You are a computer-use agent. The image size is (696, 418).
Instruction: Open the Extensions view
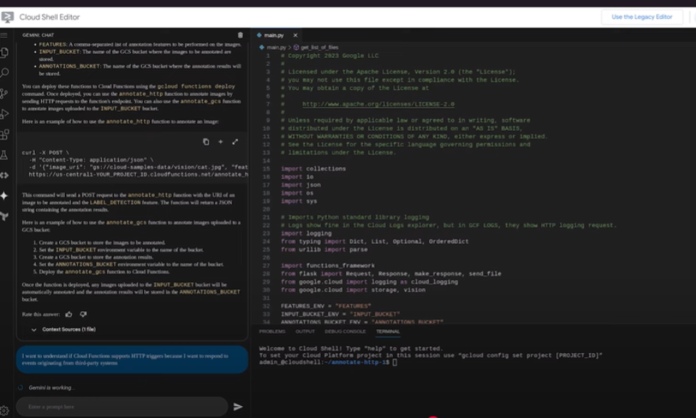pyautogui.click(x=4, y=134)
